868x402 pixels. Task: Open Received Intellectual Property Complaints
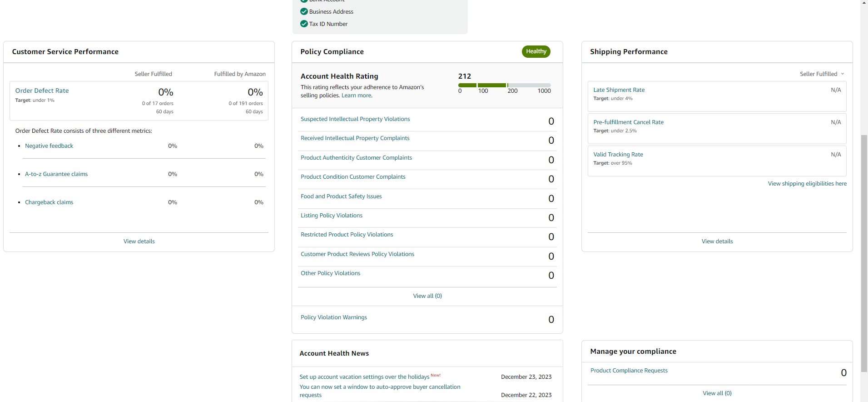[x=355, y=138]
